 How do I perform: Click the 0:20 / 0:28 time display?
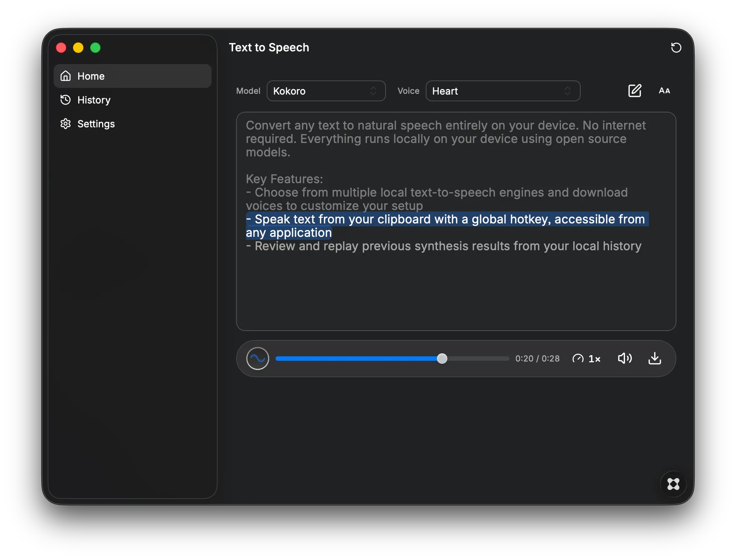(537, 359)
